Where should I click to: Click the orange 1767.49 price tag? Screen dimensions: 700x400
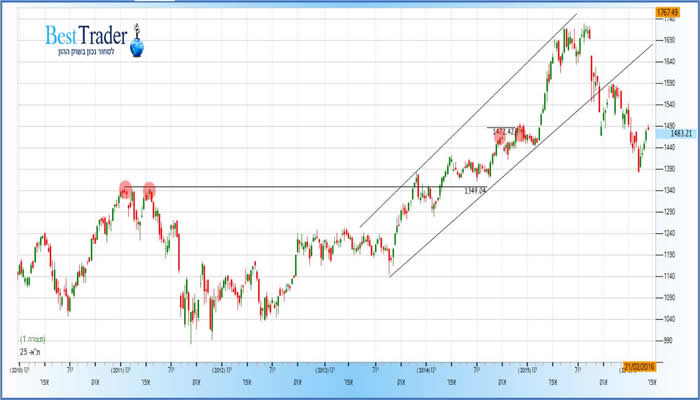669,12
